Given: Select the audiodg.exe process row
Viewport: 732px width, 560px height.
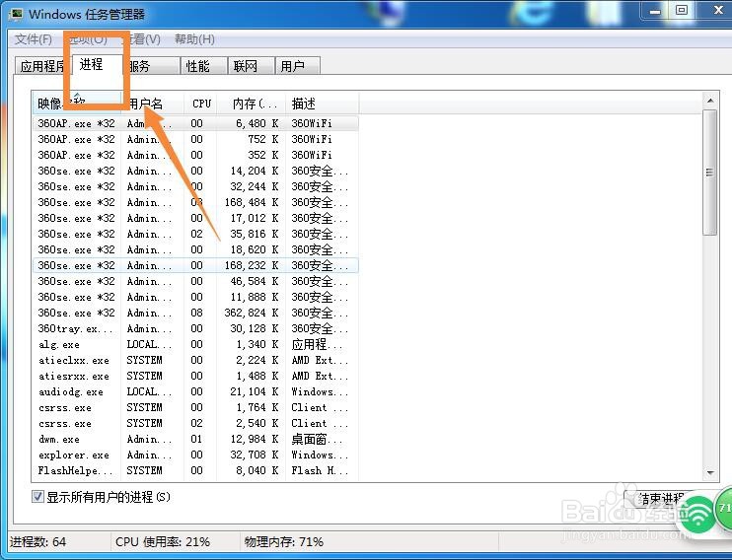Looking at the screenshot, I should point(196,392).
